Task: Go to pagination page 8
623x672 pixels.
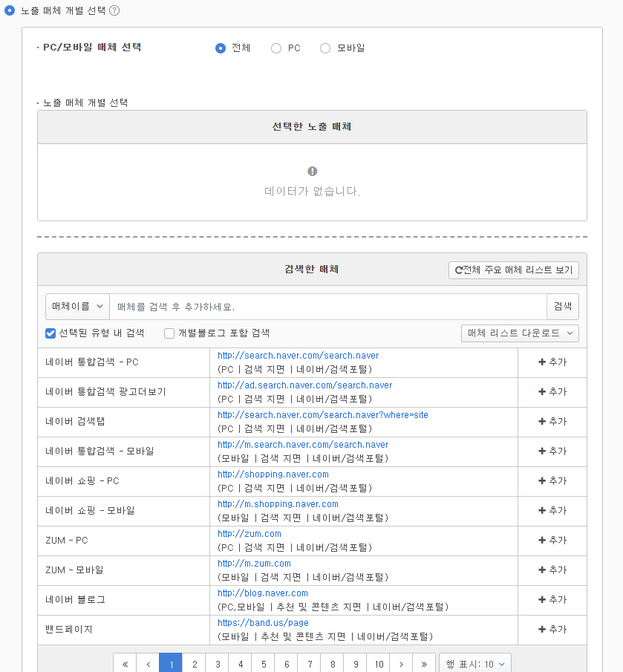Action: pyautogui.click(x=333, y=664)
